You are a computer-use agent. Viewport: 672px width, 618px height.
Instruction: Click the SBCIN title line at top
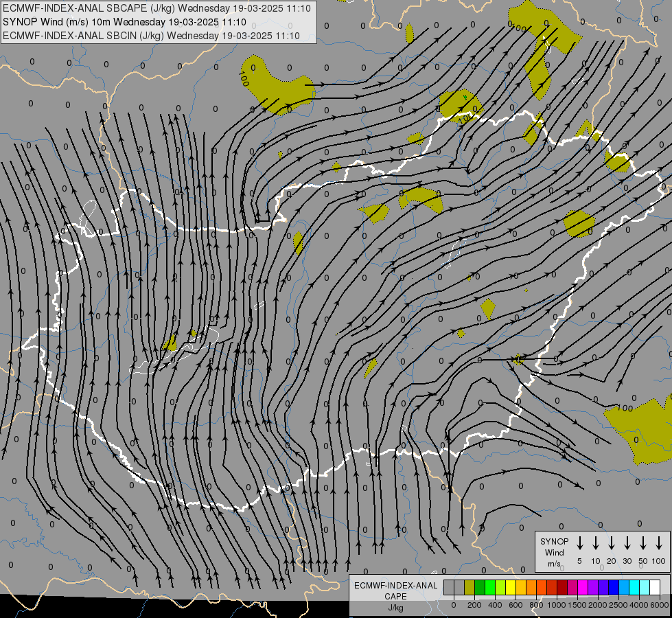pyautogui.click(x=151, y=36)
